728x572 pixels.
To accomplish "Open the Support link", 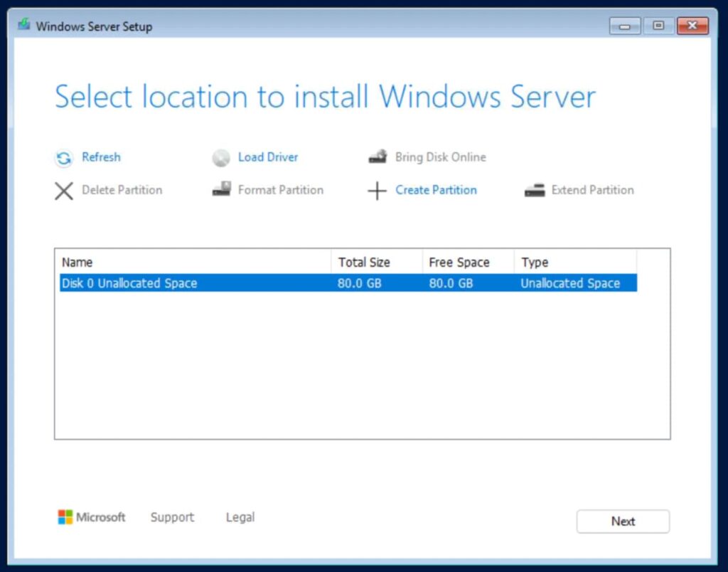I will tap(172, 517).
